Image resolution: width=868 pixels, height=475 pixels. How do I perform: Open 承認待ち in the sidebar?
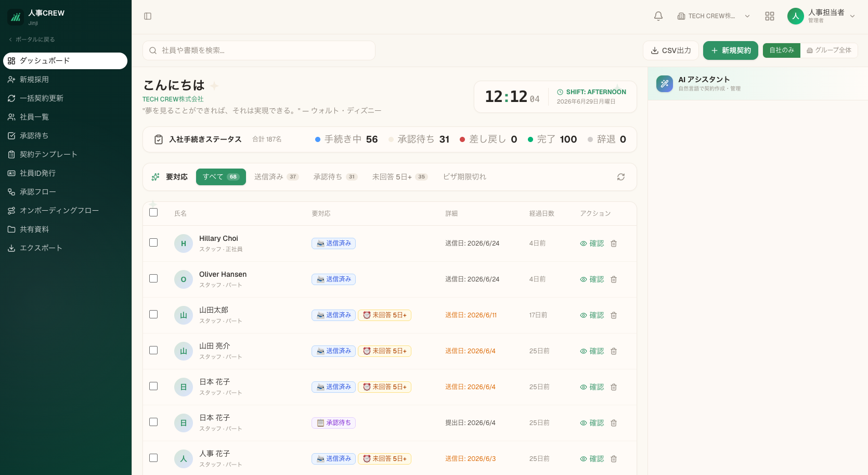coord(65,136)
